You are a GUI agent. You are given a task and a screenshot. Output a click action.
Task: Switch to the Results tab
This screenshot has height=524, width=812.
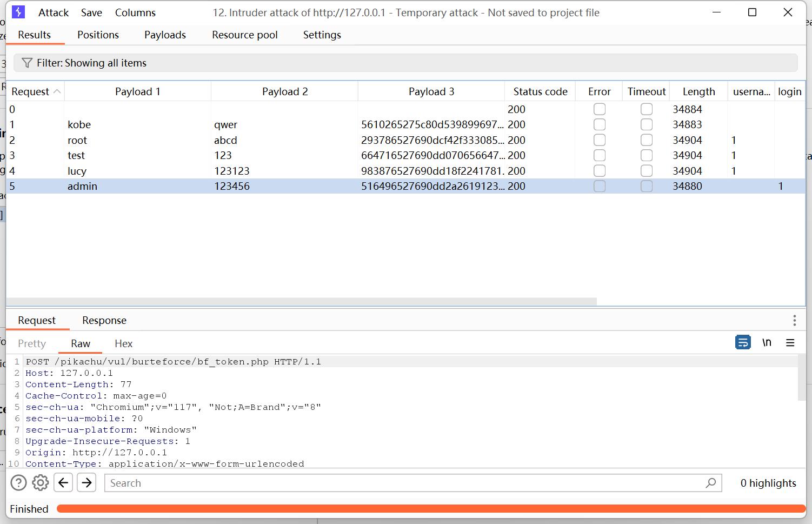pos(34,35)
